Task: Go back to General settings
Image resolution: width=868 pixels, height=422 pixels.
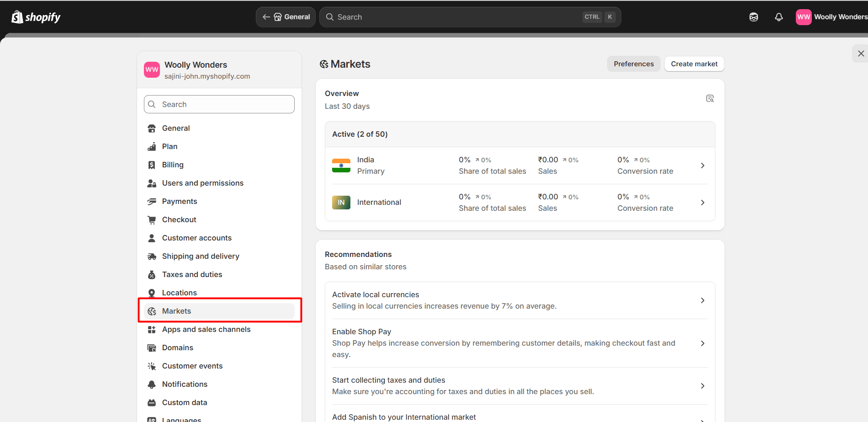Action: point(286,17)
